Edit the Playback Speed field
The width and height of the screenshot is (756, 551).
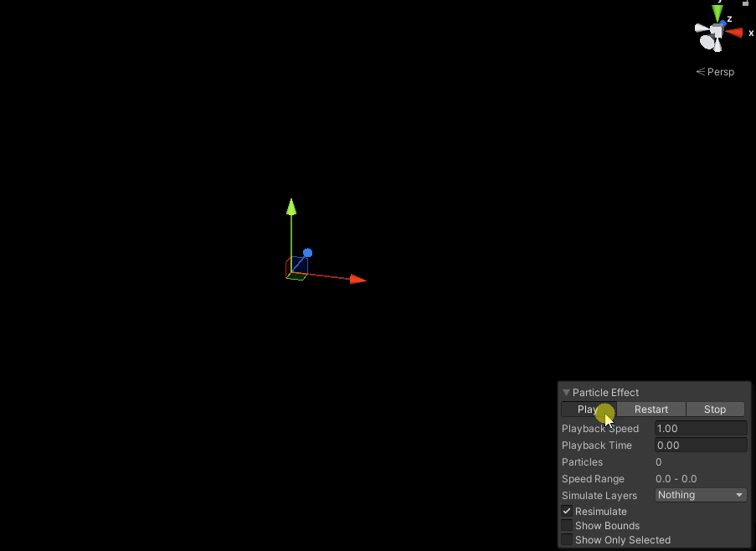(x=701, y=429)
